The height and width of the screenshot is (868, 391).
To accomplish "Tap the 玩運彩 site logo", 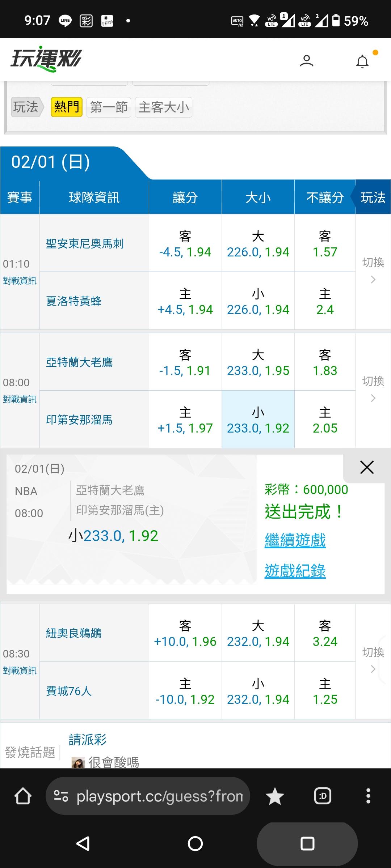I will 46,59.
